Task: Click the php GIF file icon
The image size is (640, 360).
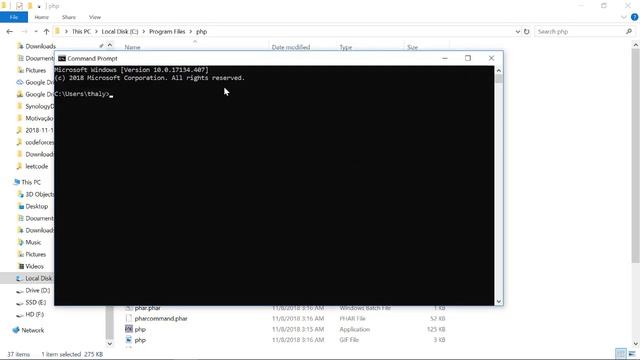Action: coord(129,339)
